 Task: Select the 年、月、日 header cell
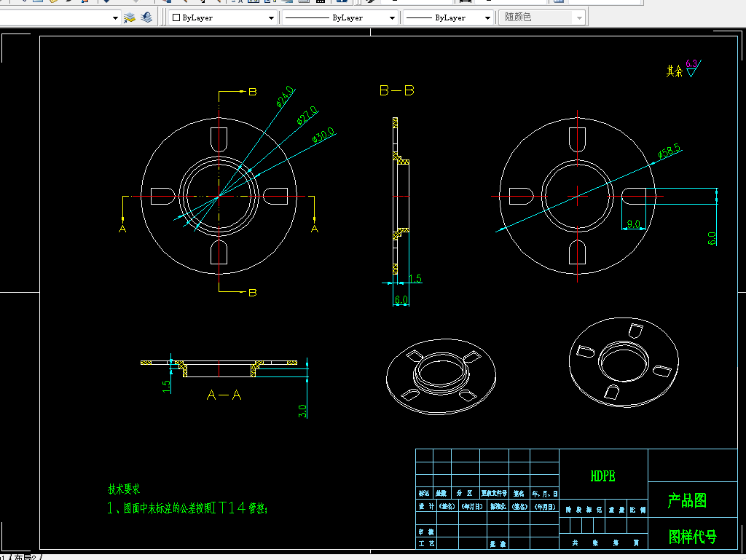544,494
